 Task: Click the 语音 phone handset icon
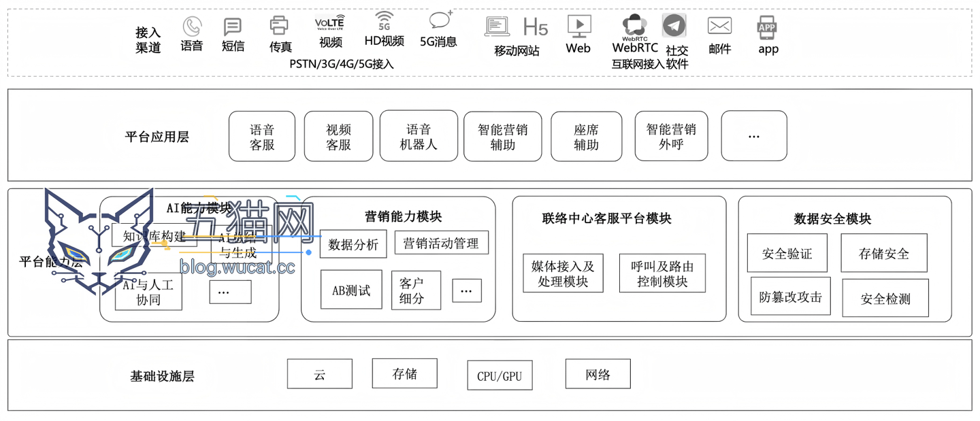[192, 27]
